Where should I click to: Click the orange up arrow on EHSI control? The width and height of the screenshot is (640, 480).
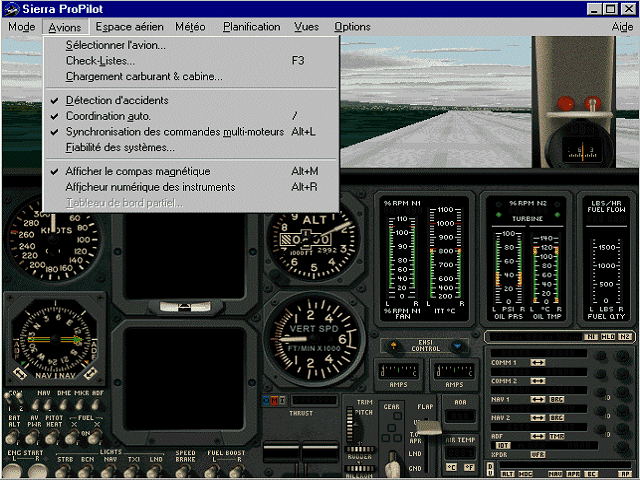coord(393,346)
